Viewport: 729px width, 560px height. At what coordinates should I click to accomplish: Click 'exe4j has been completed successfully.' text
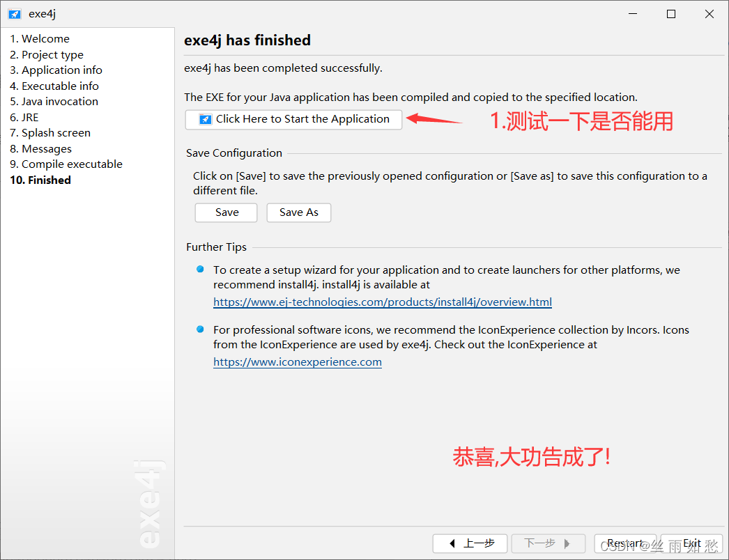point(283,68)
